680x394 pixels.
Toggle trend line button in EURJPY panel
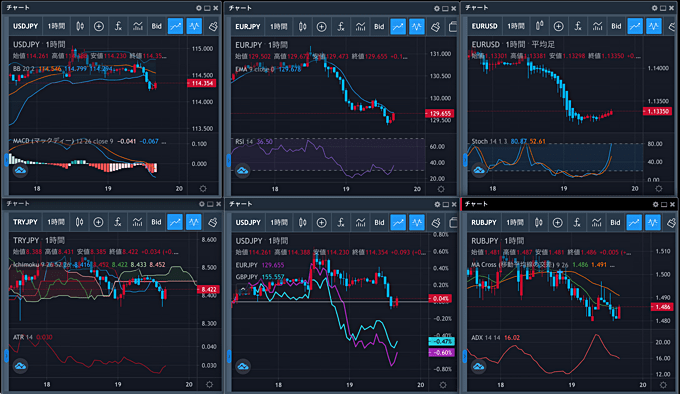pyautogui.click(x=398, y=26)
